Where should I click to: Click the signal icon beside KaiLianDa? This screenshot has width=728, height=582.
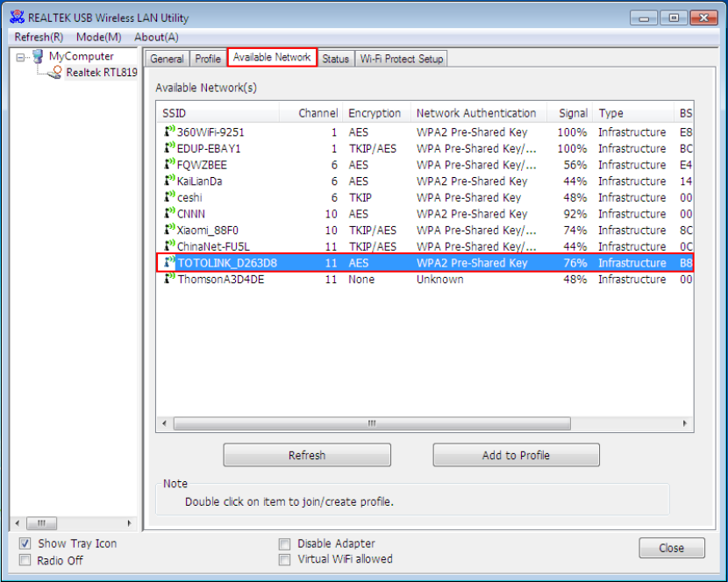coord(169,181)
